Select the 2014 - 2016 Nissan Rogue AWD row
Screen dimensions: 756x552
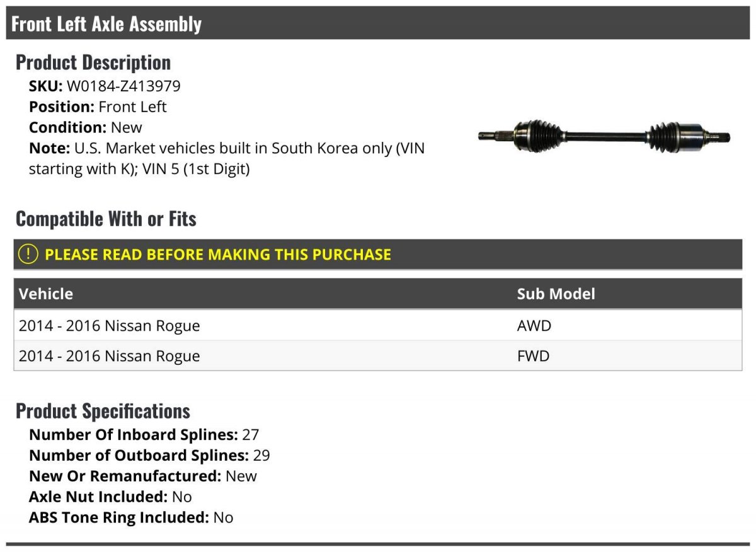tap(378, 326)
